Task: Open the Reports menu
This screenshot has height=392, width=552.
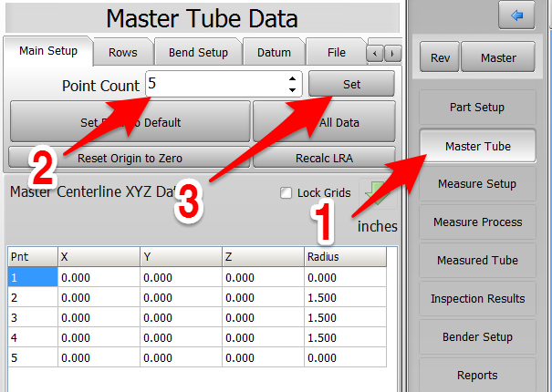Action: pos(477,375)
